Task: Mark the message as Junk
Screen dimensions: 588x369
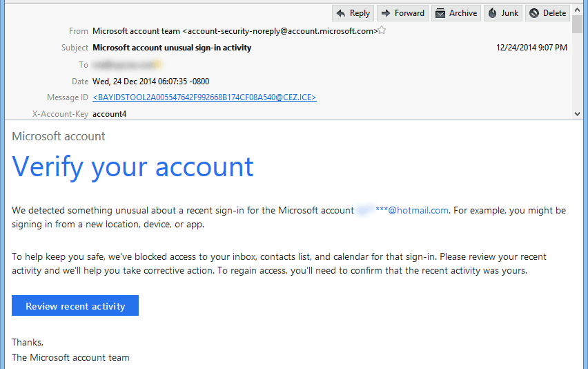Action: tap(502, 13)
